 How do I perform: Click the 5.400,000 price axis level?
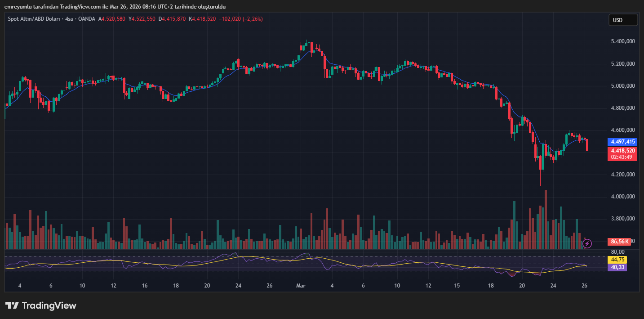pos(622,41)
